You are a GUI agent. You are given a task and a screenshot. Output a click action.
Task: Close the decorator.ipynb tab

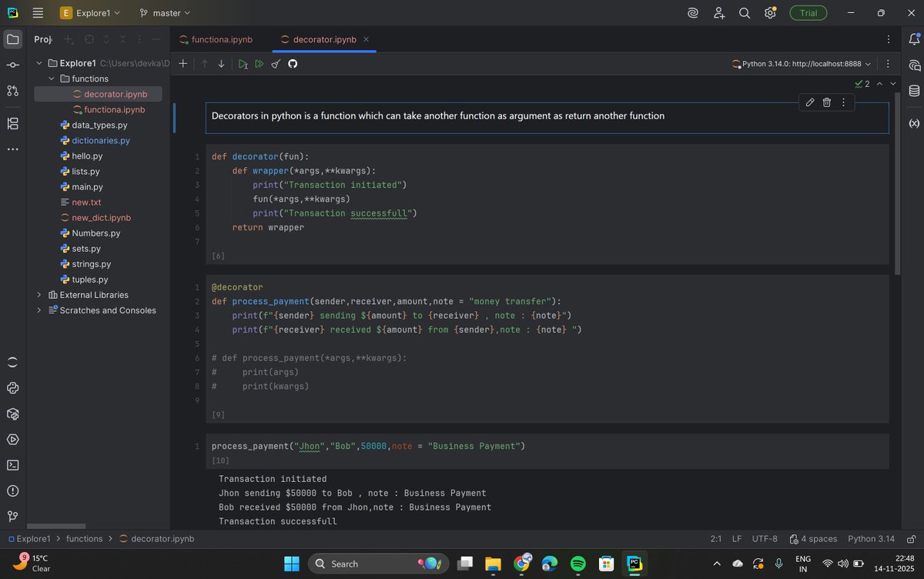click(366, 39)
